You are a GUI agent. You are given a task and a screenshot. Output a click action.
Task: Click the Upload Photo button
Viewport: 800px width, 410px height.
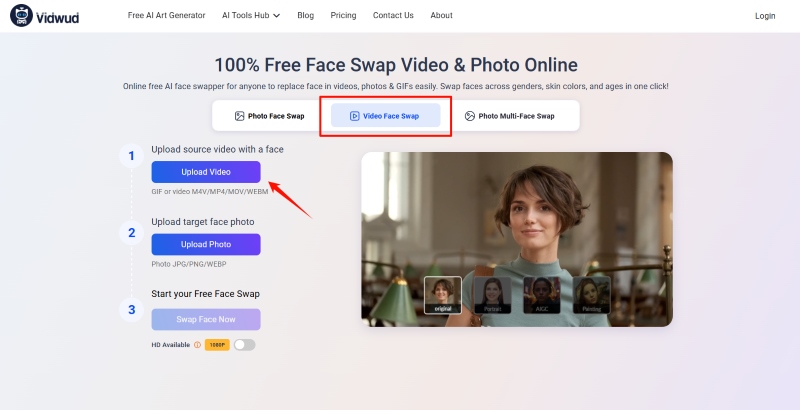(206, 244)
